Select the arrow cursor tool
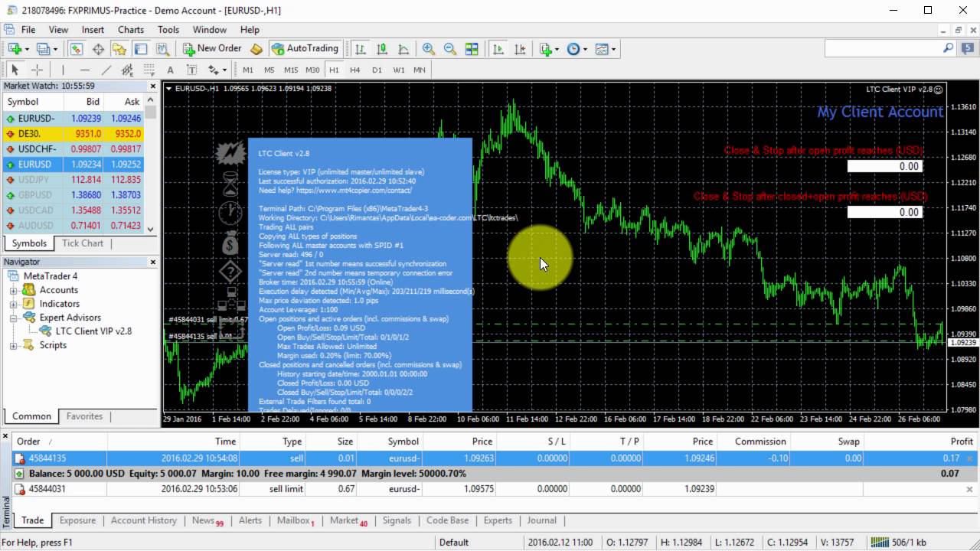This screenshot has width=980, height=551. [x=15, y=70]
